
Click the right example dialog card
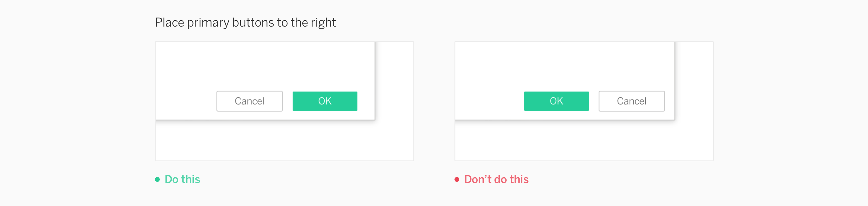[x=565, y=68]
